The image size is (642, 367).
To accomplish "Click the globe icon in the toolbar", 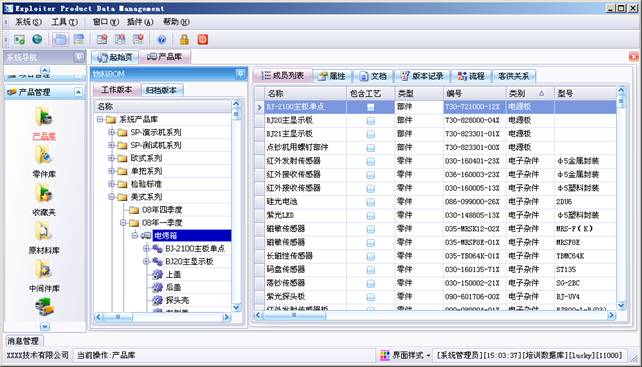I will [37, 39].
